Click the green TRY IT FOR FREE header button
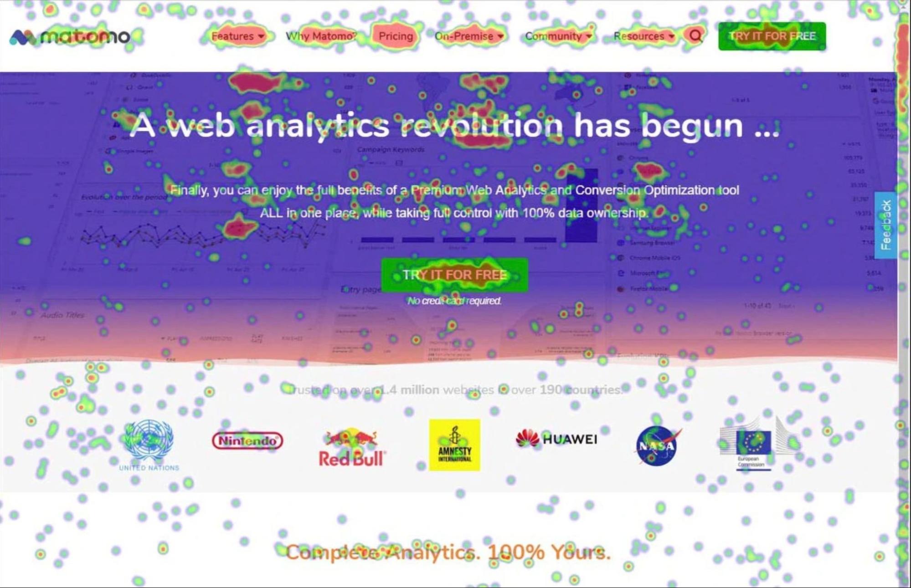Image resolution: width=911 pixels, height=588 pixels. click(772, 36)
